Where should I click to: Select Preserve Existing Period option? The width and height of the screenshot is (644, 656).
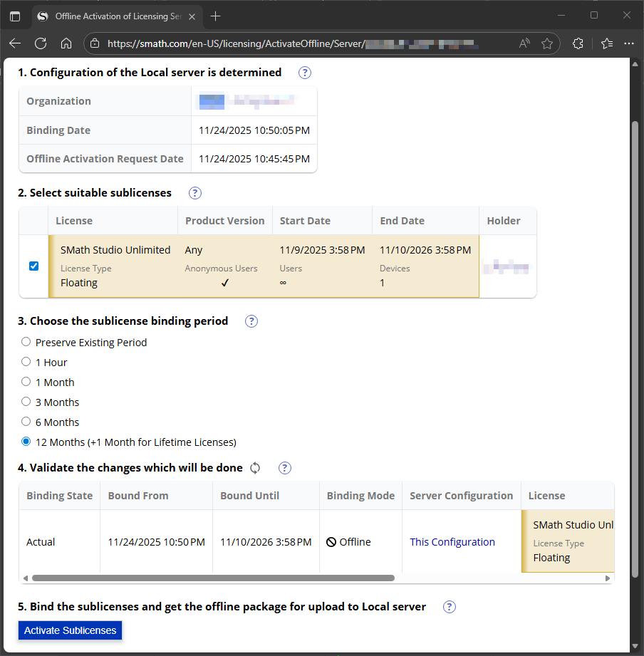[x=26, y=342]
